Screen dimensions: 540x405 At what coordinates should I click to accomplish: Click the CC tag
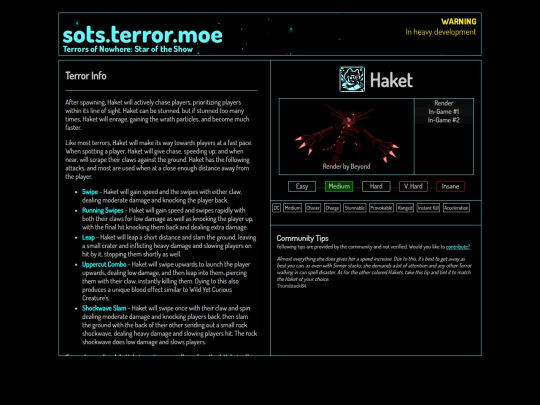277,208
